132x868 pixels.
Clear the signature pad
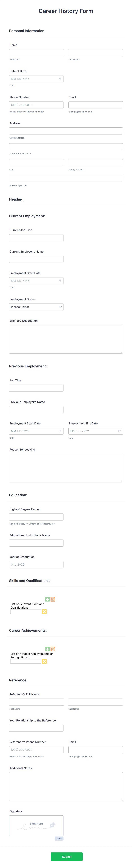point(59,839)
